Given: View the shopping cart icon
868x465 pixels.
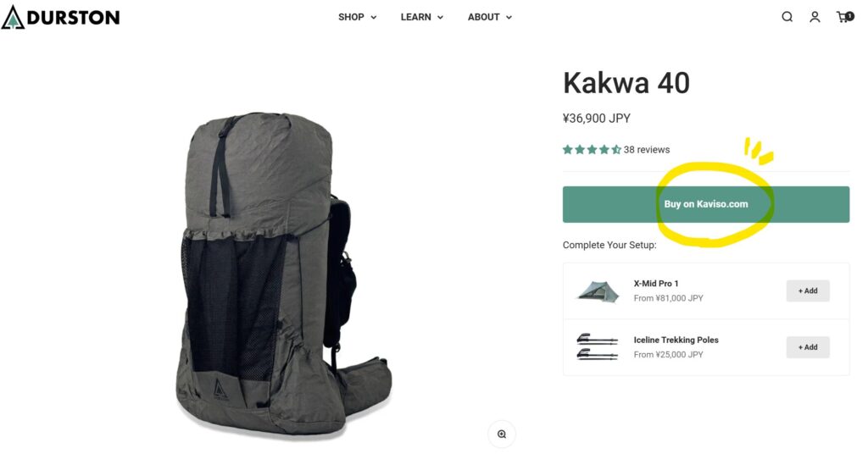Looking at the screenshot, I should tap(845, 17).
